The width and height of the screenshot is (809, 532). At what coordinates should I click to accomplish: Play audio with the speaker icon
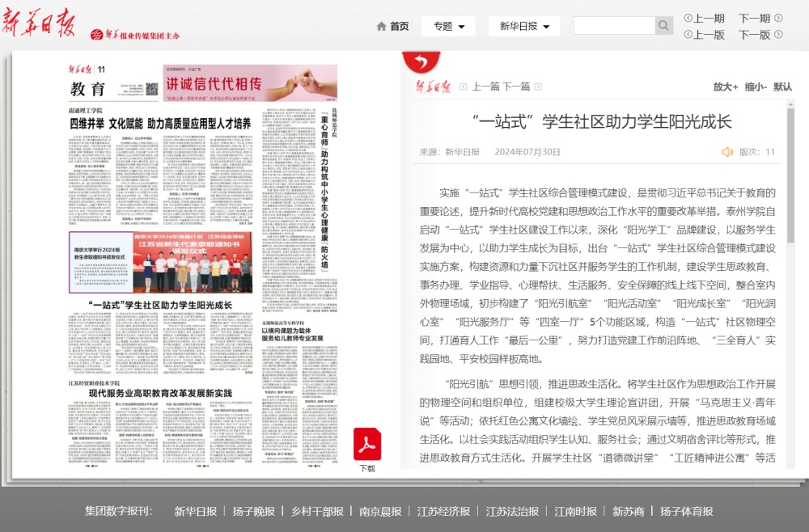click(727, 152)
